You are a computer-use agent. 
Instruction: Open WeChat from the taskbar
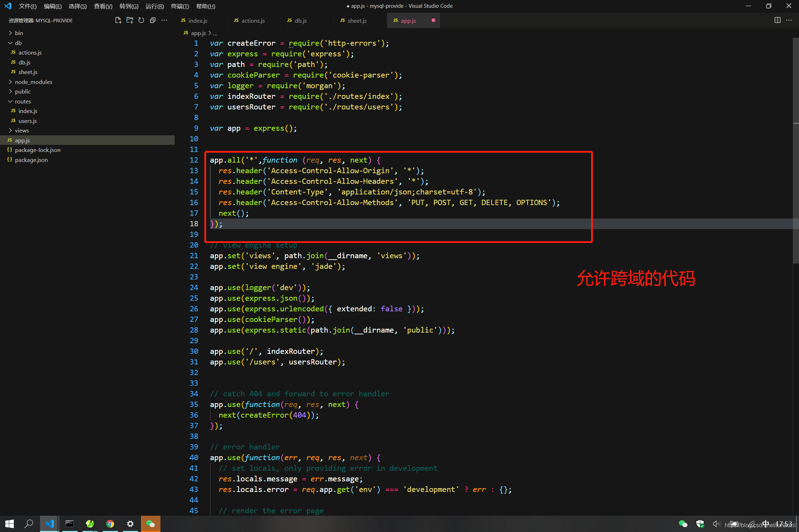coord(151,524)
